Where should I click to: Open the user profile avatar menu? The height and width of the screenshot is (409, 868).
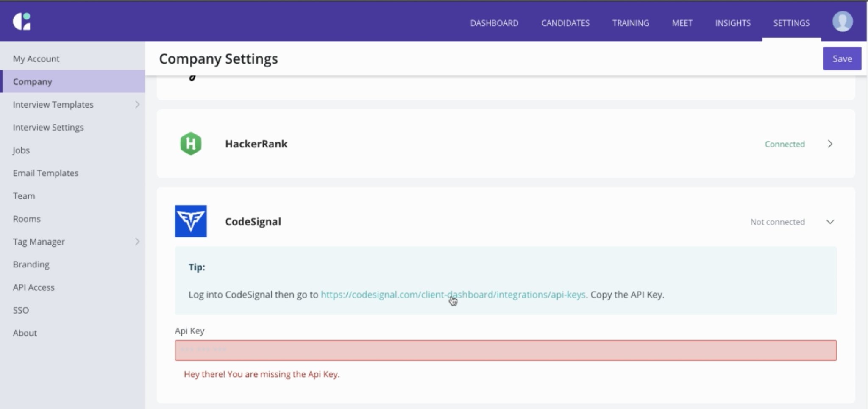click(x=842, y=21)
